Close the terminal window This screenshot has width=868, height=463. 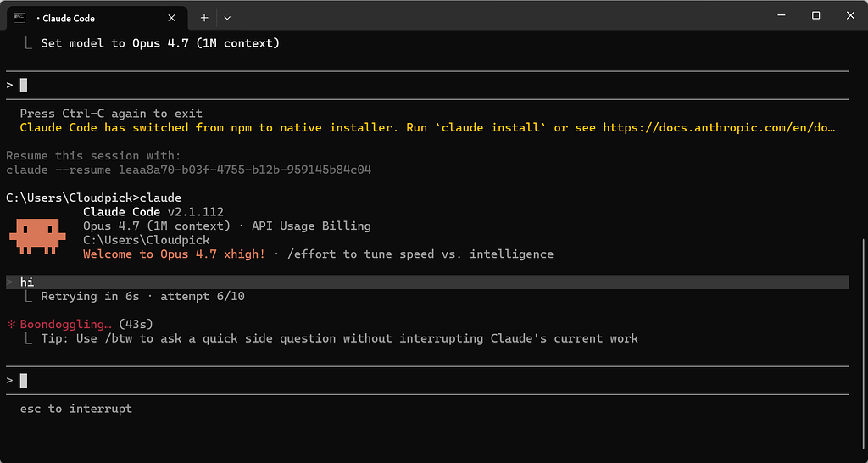coord(850,15)
